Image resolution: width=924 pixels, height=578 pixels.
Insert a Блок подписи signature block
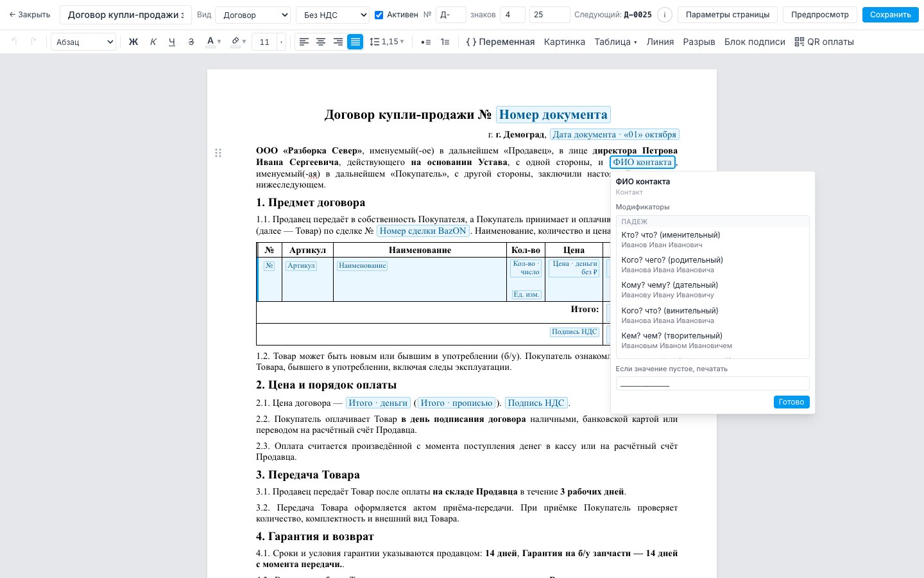pyautogui.click(x=755, y=42)
